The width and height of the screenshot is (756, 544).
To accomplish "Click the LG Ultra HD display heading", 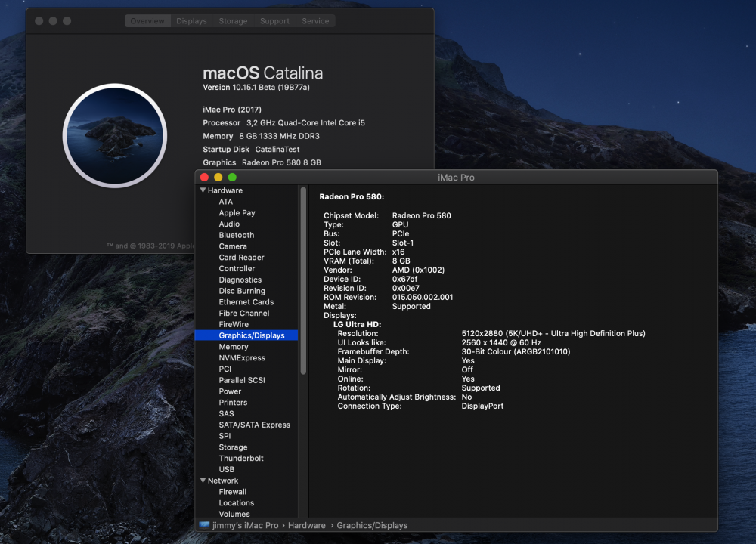I will coord(357,324).
